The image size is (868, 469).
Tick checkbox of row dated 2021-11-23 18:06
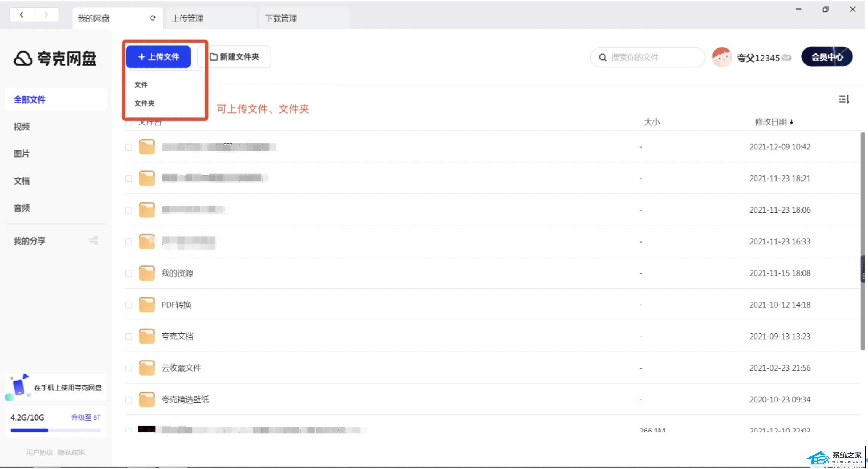pos(129,210)
